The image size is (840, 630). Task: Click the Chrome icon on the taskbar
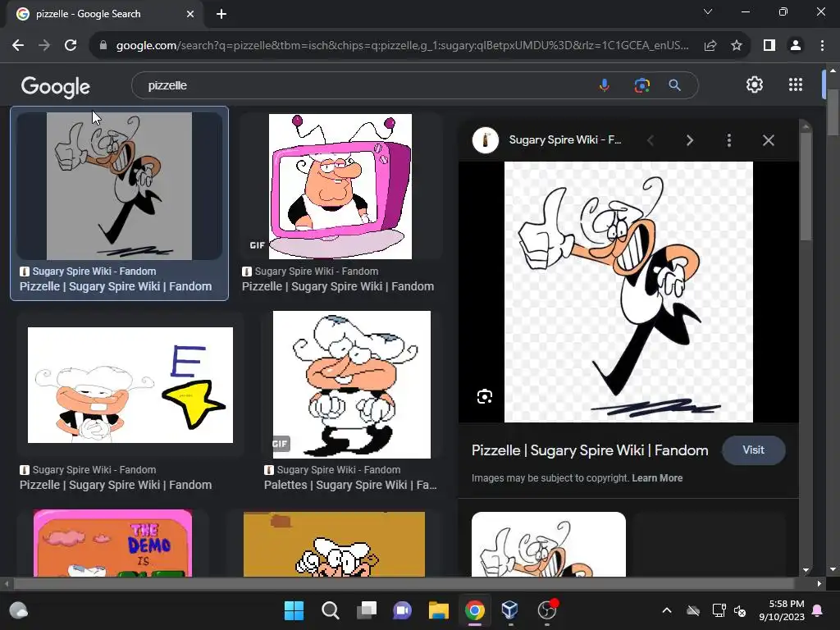[x=475, y=610]
